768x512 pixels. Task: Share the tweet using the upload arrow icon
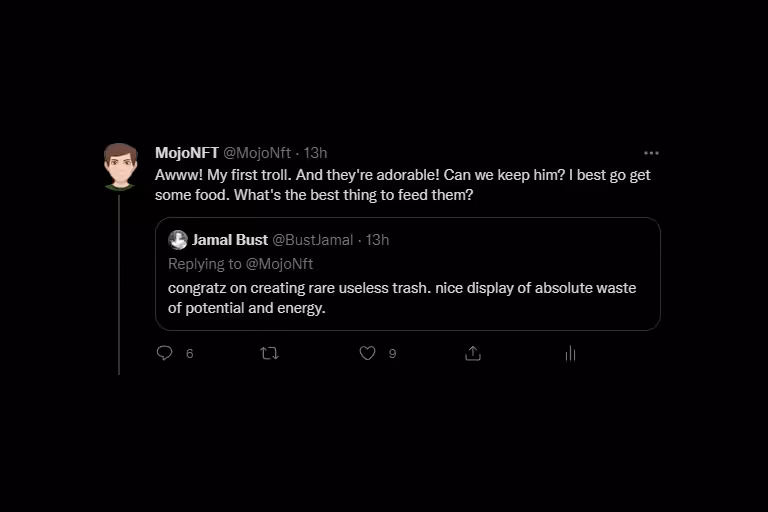473,353
